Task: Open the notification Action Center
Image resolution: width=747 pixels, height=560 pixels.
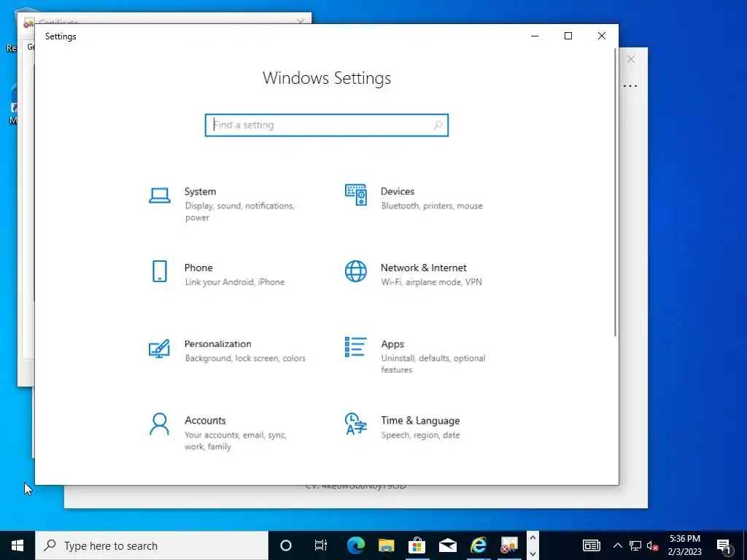Action: [x=725, y=545]
